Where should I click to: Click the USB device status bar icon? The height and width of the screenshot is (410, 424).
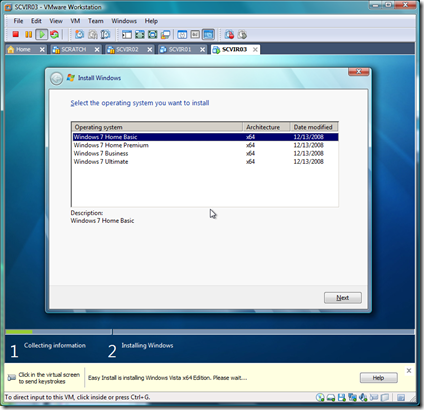point(374,397)
